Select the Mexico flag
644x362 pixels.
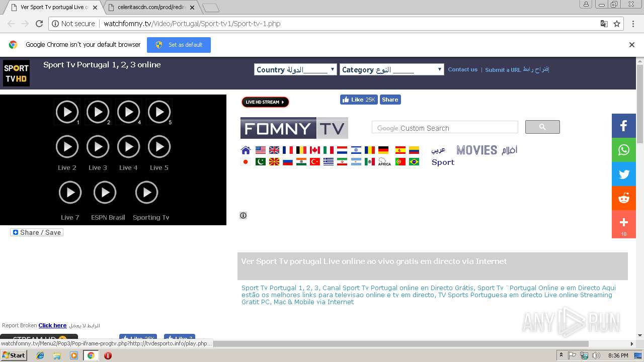pyautogui.click(x=370, y=162)
